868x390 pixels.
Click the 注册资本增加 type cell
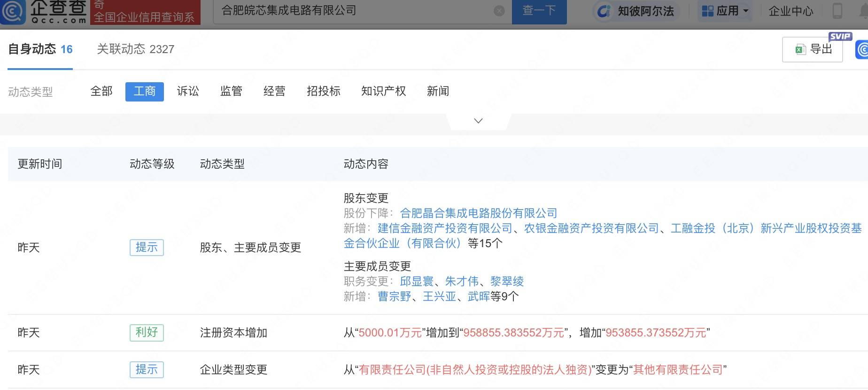[x=233, y=333]
